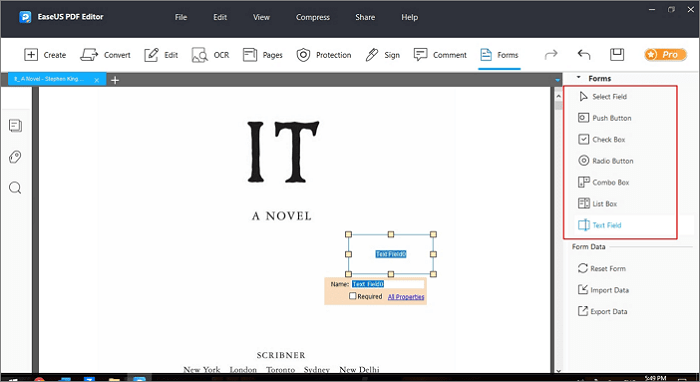Click the A NOVEL subtitle text
This screenshot has width=700, height=382.
point(281,216)
